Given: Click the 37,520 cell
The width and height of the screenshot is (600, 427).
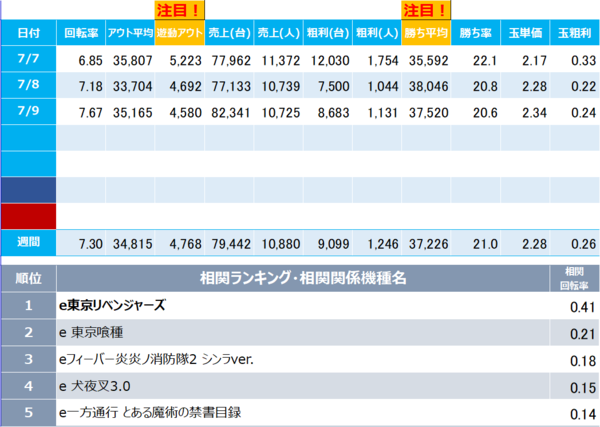Looking at the screenshot, I should coord(426,112).
